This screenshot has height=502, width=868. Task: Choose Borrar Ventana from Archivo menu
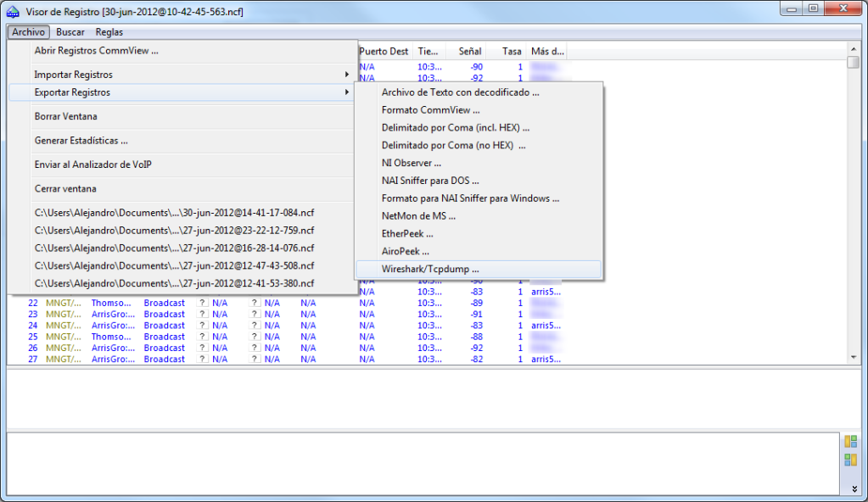click(x=182, y=117)
